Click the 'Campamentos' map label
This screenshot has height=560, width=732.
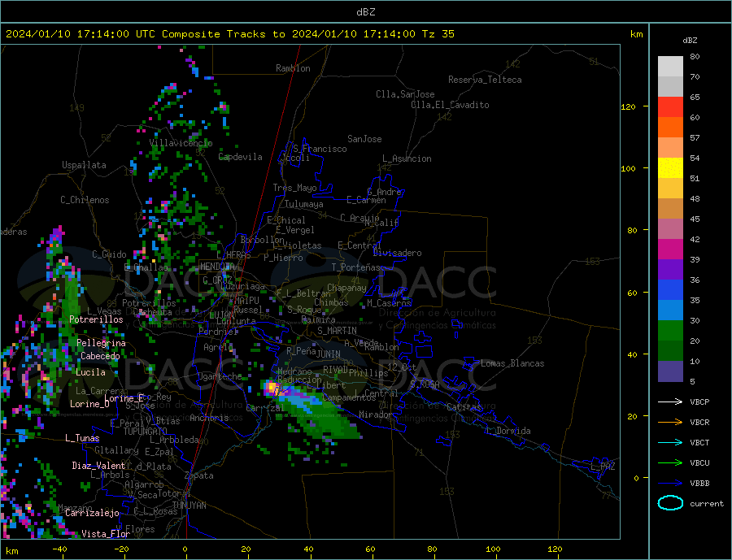coord(349,397)
